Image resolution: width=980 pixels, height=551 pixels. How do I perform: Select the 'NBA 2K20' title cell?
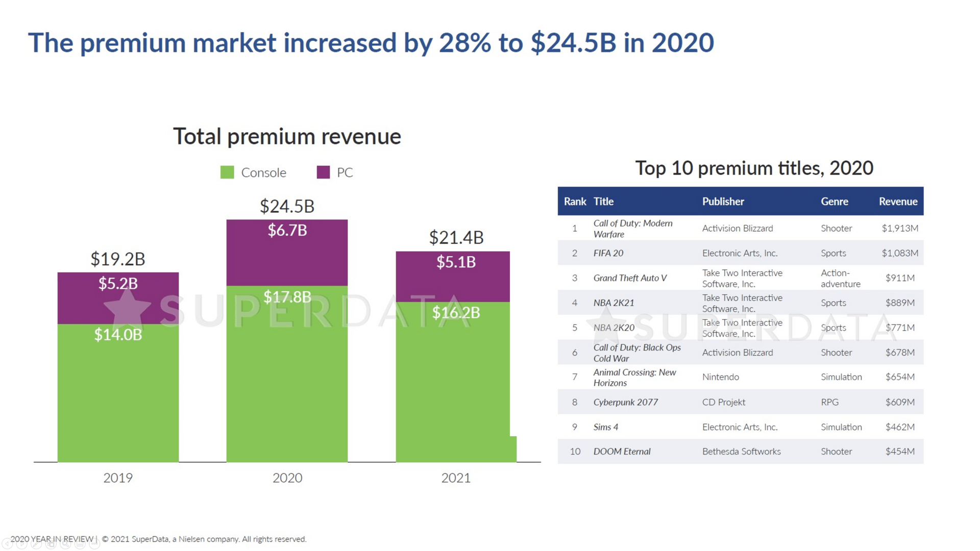click(614, 328)
